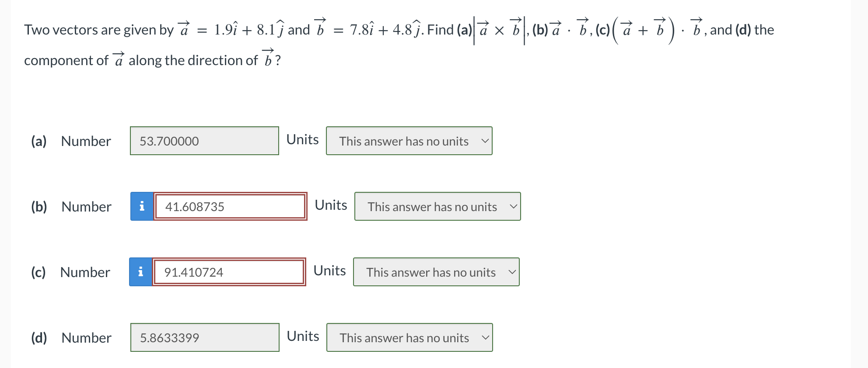Viewport: 868px width, 368px height.
Task: Select the blue feedback indicator on part (c)
Action: point(141,272)
